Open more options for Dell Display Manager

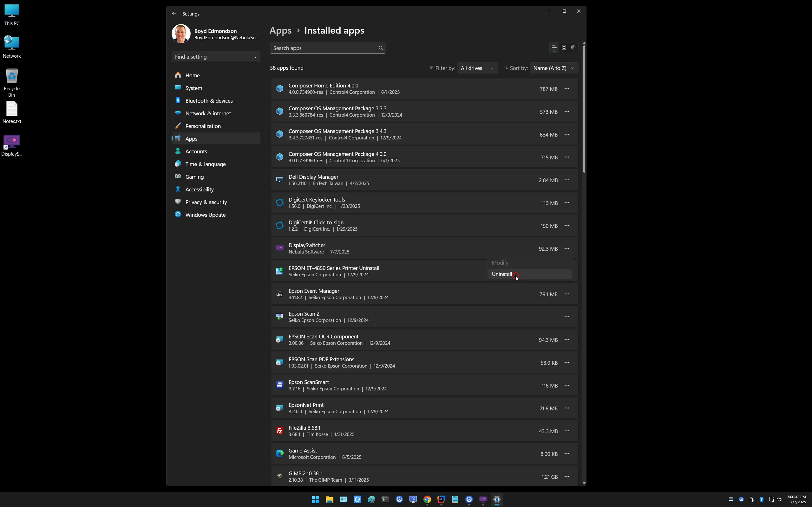(x=567, y=180)
